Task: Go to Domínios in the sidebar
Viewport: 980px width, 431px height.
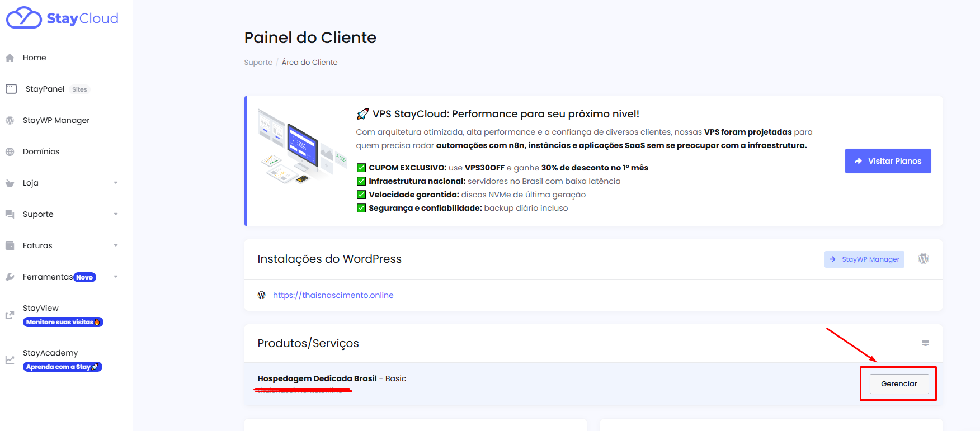Action: pyautogui.click(x=41, y=151)
